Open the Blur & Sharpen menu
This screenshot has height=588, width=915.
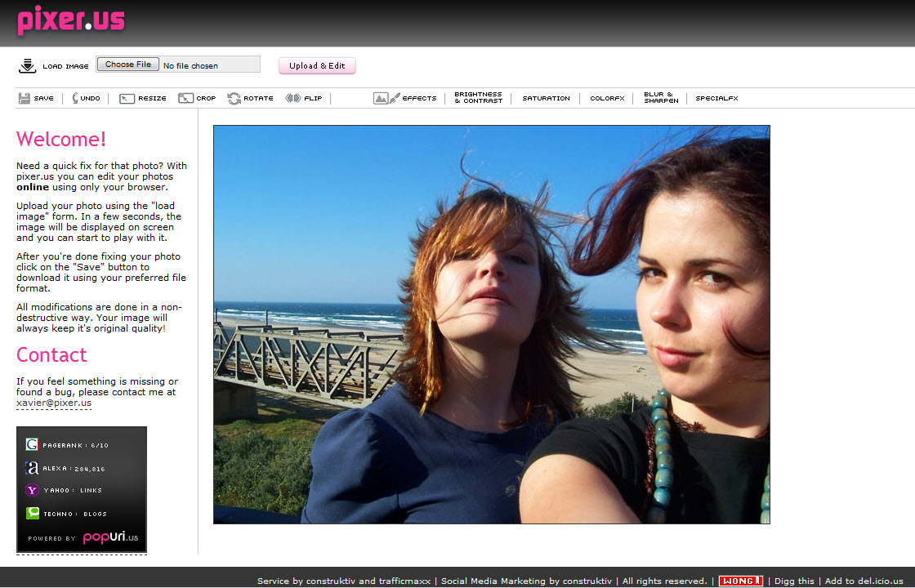[x=660, y=98]
